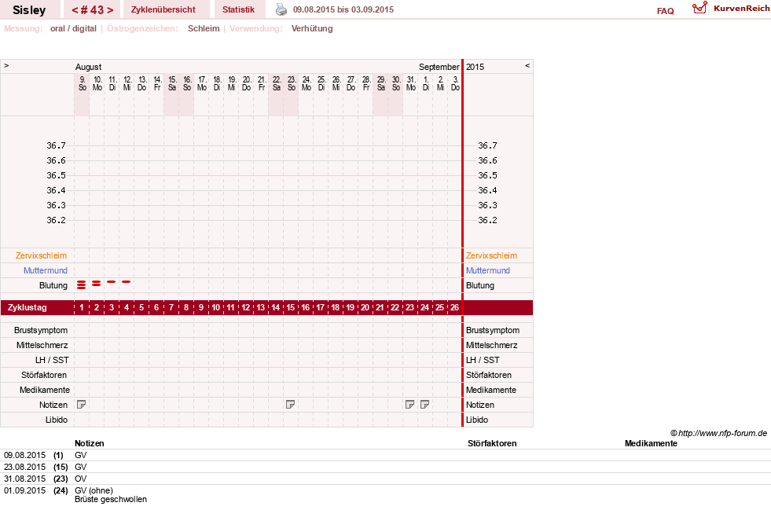Click the note row dated 09.08.2015
The height and width of the screenshot is (532, 771).
click(385, 455)
